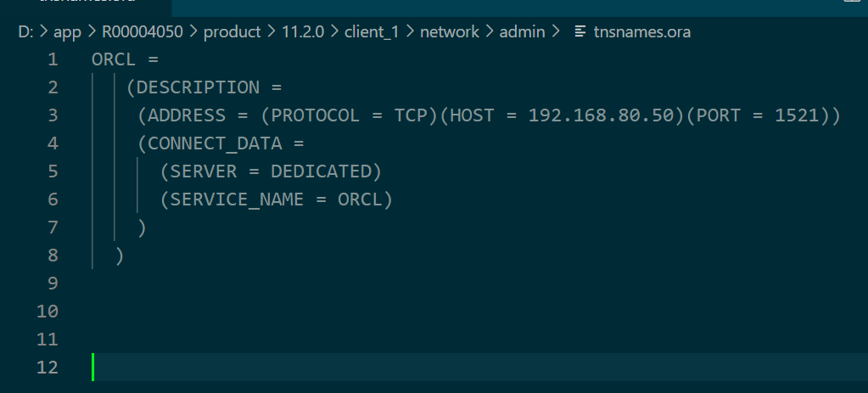This screenshot has width=868, height=393.
Task: Click the tnsnames.ora file icon in breadcrumb
Action: point(580,32)
